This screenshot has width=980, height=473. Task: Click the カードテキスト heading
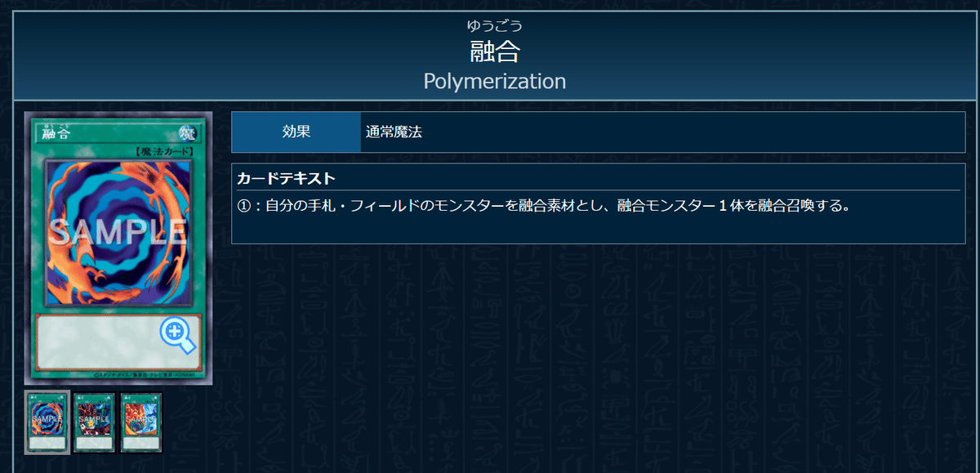(286, 178)
